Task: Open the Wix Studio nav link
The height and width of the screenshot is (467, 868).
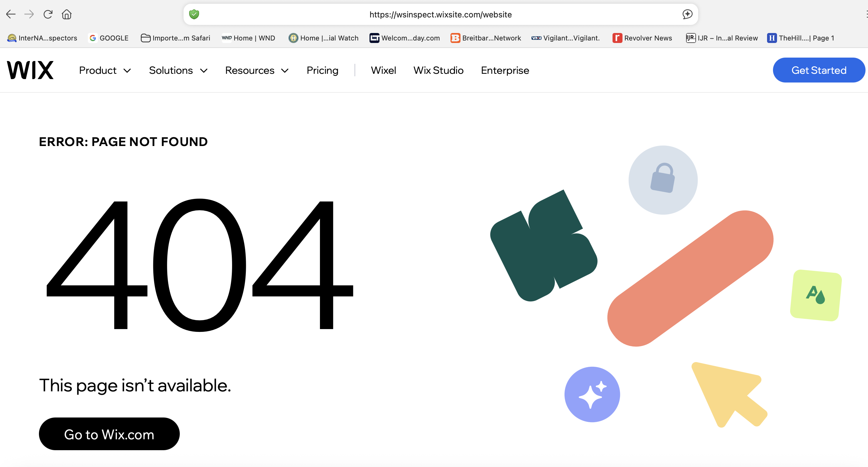Action: pyautogui.click(x=438, y=70)
